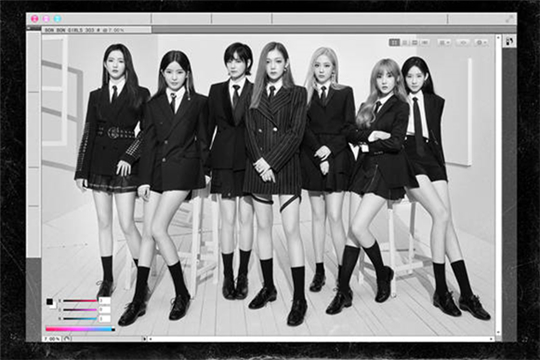Click the cyan zoom window button
This screenshot has height=360, width=540.
point(58,19)
